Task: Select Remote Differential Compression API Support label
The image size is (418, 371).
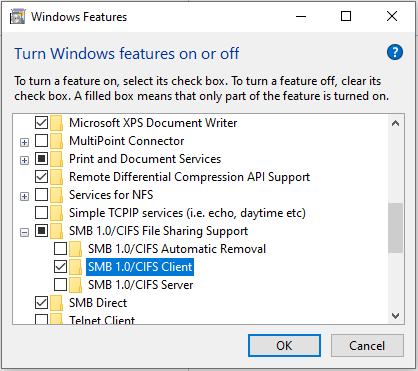Action: 189,177
